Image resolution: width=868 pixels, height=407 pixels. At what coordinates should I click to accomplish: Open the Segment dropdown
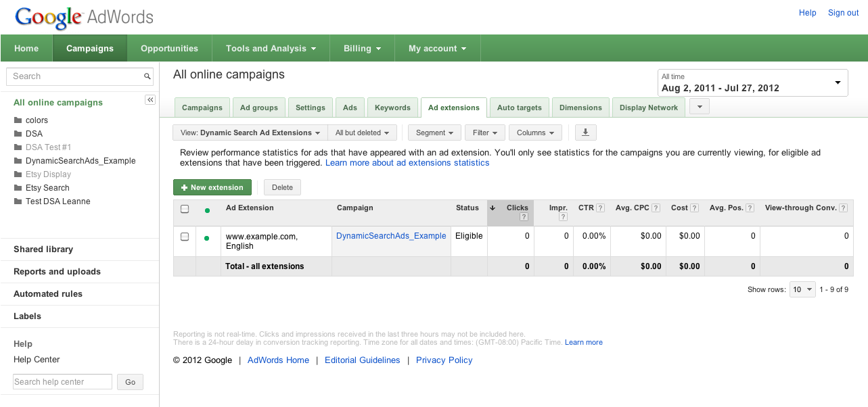[x=435, y=133]
